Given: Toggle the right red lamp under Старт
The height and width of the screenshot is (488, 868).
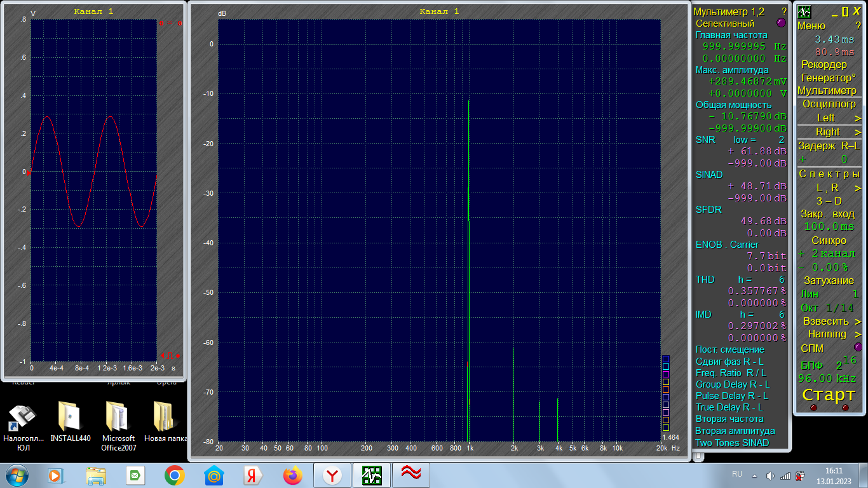Looking at the screenshot, I should (845, 407).
